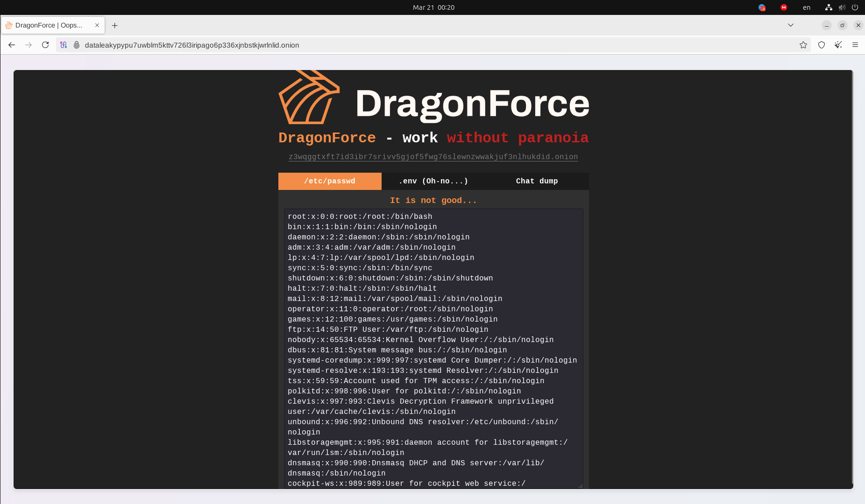This screenshot has width=865, height=504.
Task: Click the 'It is not good...' heading
Action: point(433,200)
